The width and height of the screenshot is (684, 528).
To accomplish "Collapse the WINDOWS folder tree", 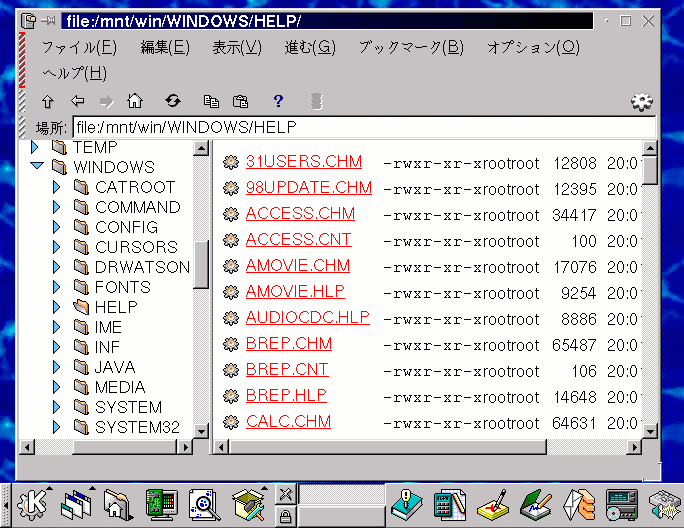I will 37,166.
